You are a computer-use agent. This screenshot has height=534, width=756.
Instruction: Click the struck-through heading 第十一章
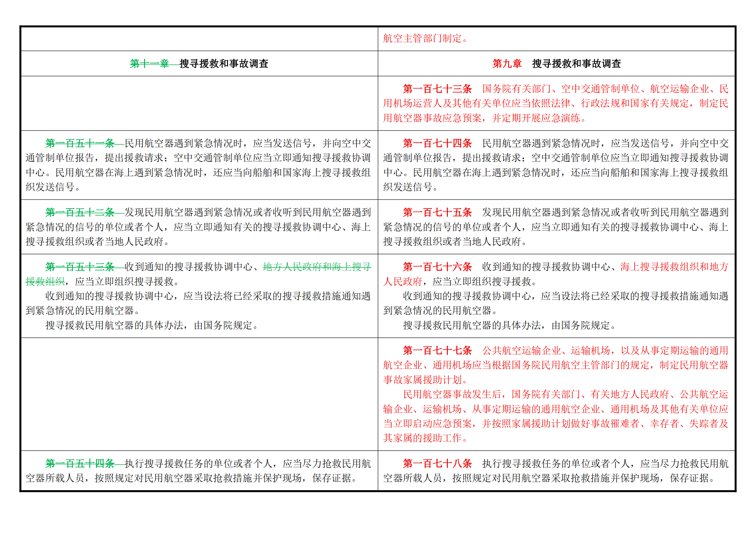click(150, 64)
